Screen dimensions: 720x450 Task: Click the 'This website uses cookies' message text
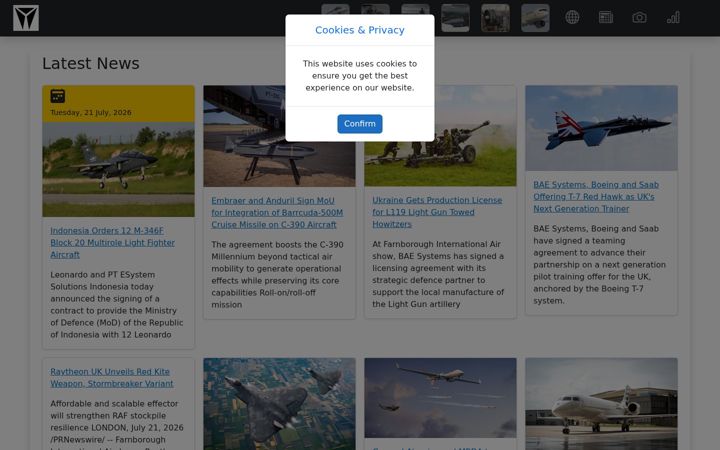coord(360,76)
